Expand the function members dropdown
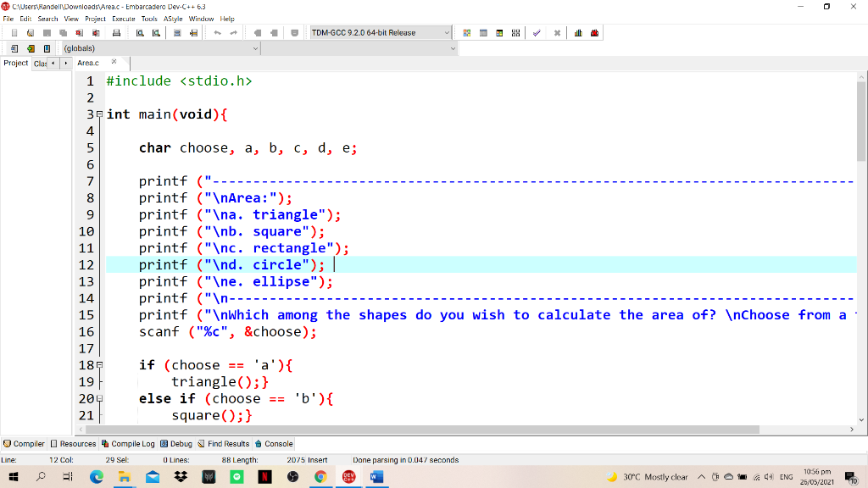Image resolution: width=868 pixels, height=488 pixels. click(450, 48)
